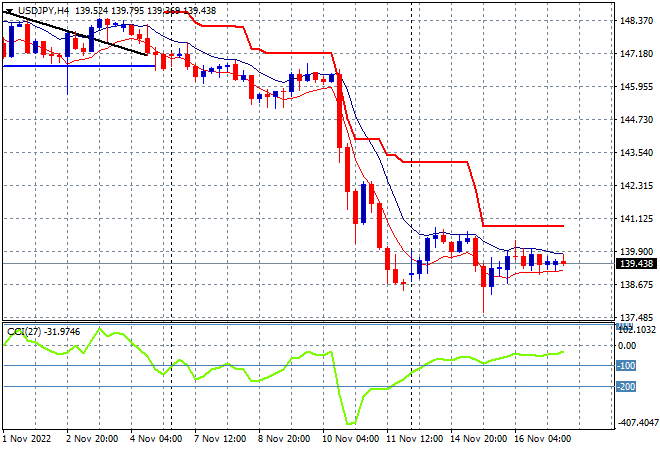Select the 1 Nov 2022 date label
Viewport: 660px width, 450px height.
pyautogui.click(x=27, y=439)
